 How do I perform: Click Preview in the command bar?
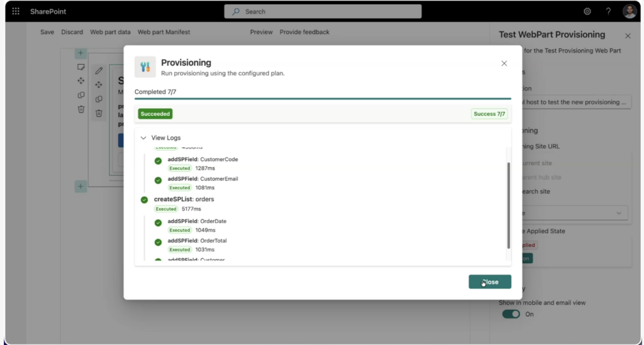(x=261, y=32)
